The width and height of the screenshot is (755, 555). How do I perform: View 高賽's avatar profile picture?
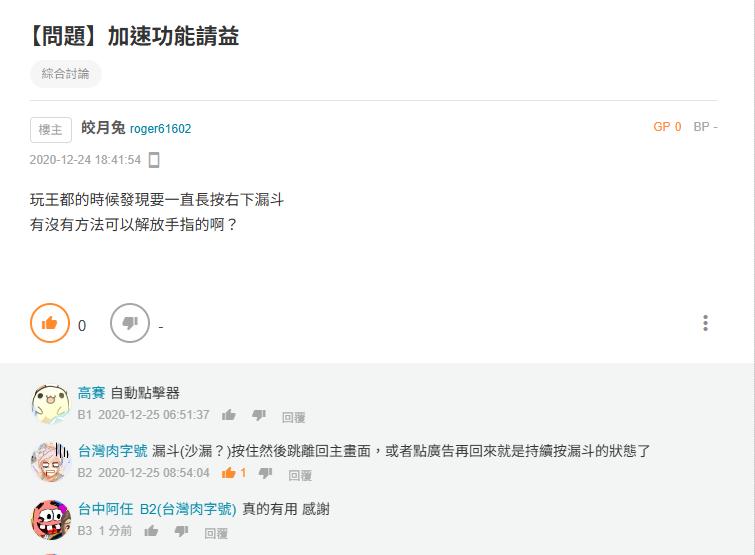click(50, 404)
